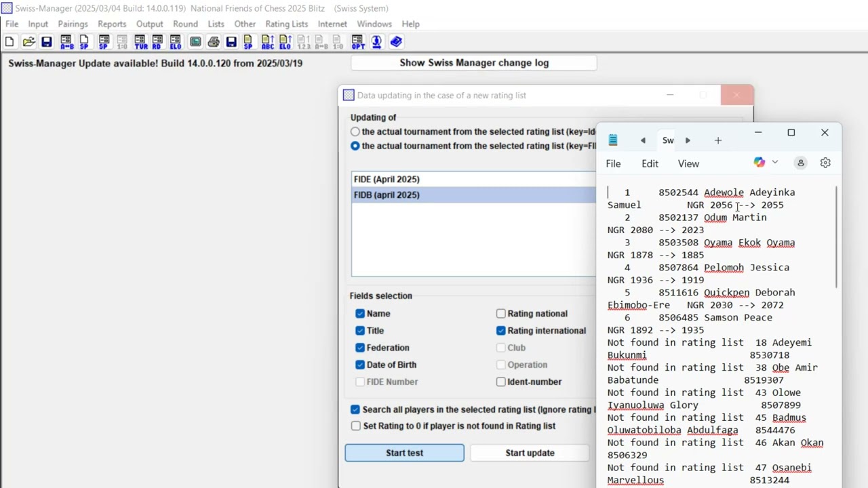
Task: Click the blue ELO list toolbar icon
Action: tap(176, 42)
